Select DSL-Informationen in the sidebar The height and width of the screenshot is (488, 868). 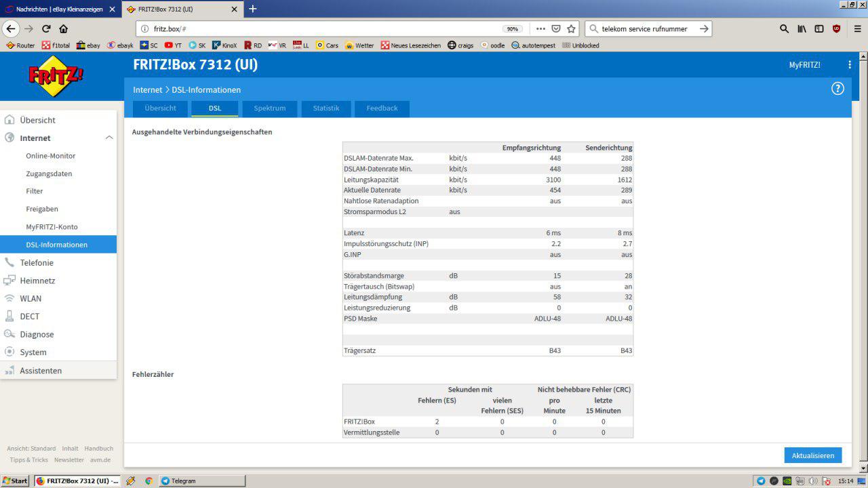(58, 245)
